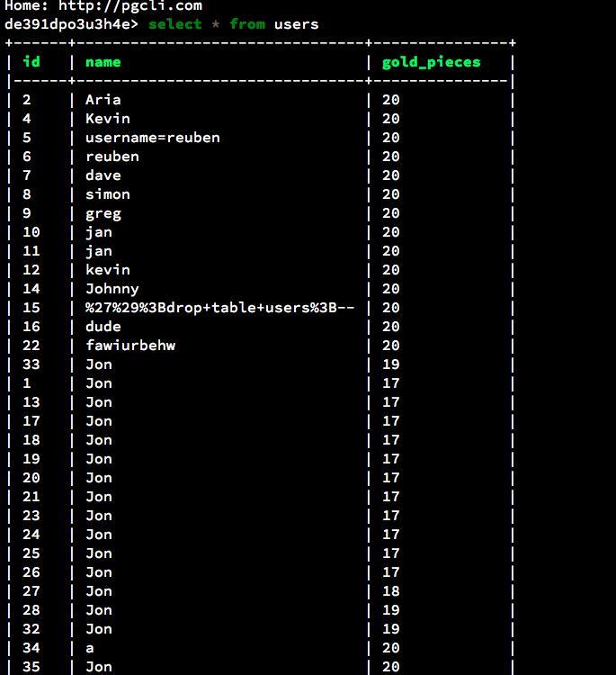Screen dimensions: 616x675
Task: Select name 'Jon' in row id 28
Action: pos(99,610)
